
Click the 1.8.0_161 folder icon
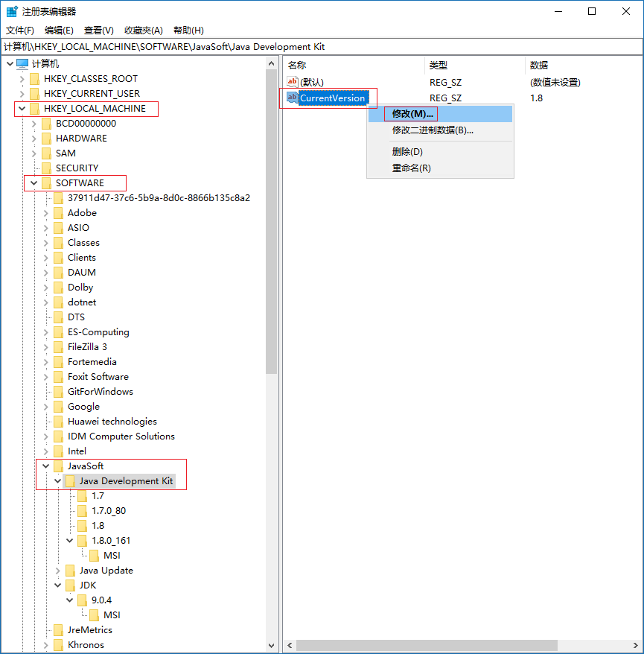point(83,541)
